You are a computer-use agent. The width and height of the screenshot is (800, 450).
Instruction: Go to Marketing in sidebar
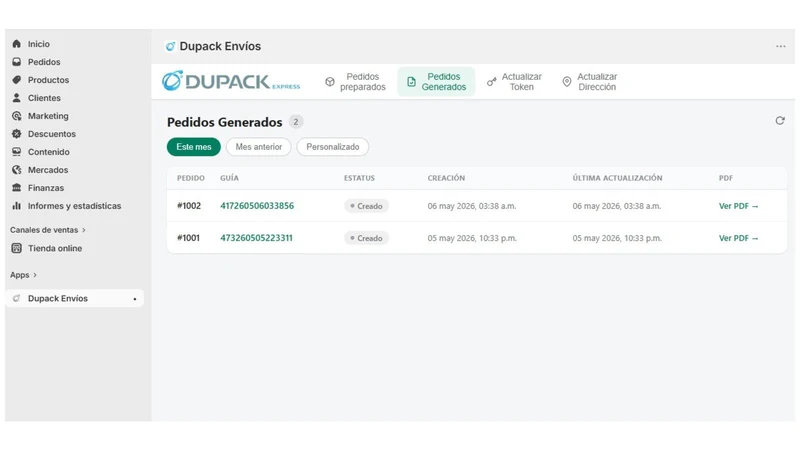[x=48, y=116]
